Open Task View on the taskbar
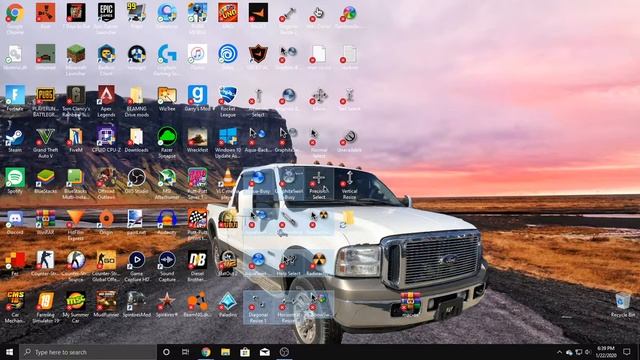 click(x=185, y=352)
